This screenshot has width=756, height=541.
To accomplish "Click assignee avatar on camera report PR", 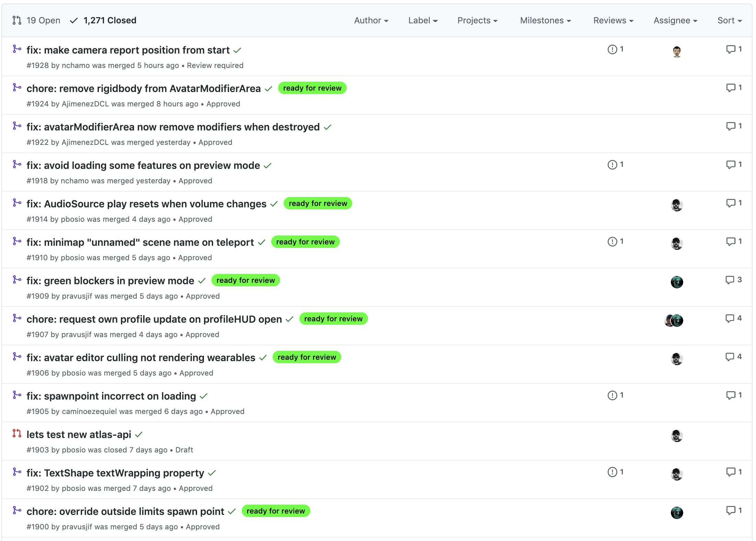I will [x=677, y=51].
